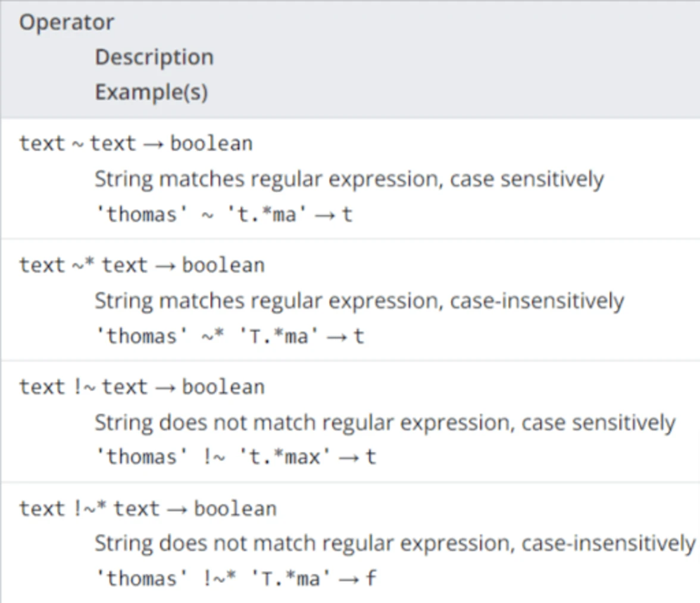Click example 'thomas' ~* 'T.*ma'
The width and height of the screenshot is (700, 603).
click(208, 336)
